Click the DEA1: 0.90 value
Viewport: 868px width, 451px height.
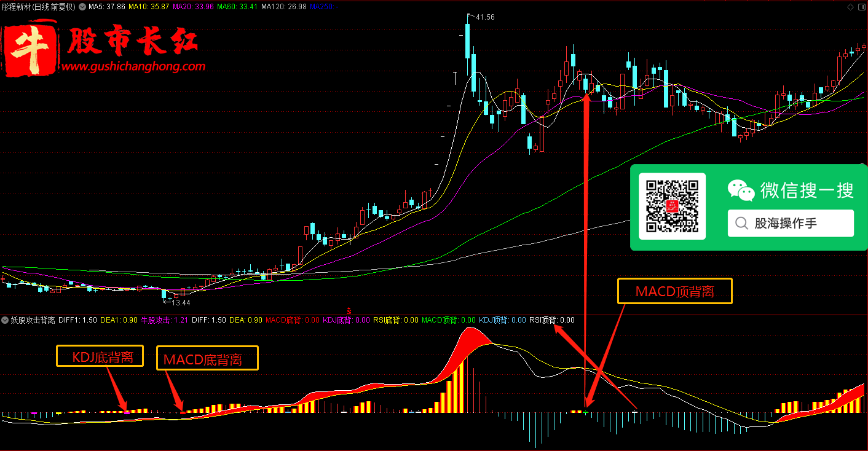pyautogui.click(x=119, y=320)
